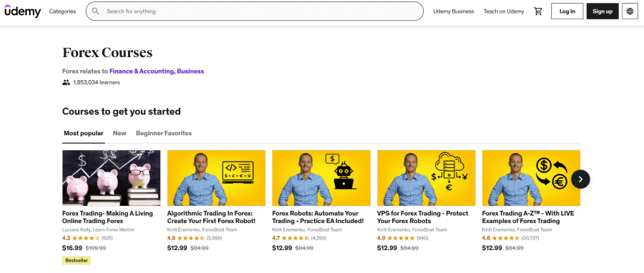Open the language selector globe
The width and height of the screenshot is (644, 273).
click(x=630, y=11)
